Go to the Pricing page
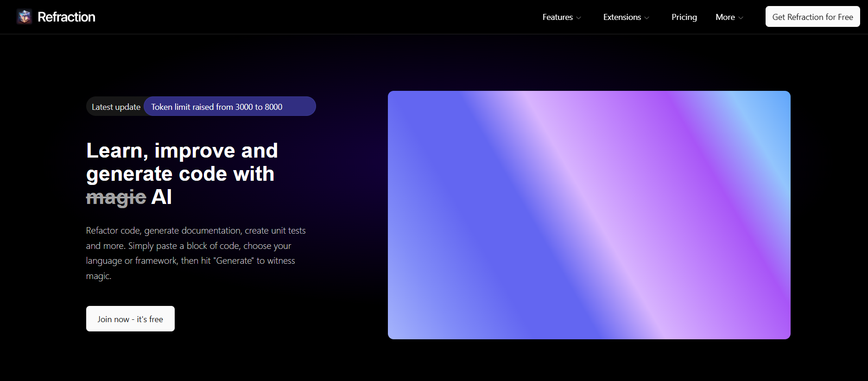 pyautogui.click(x=684, y=17)
